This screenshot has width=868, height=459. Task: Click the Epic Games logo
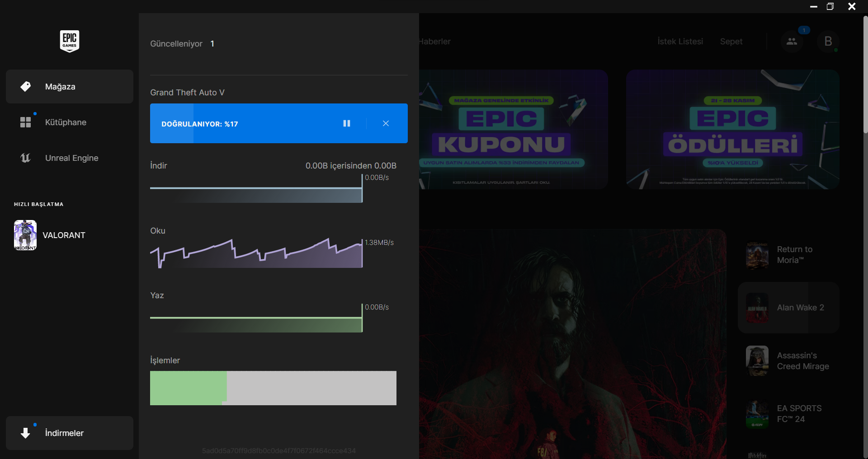pos(70,41)
